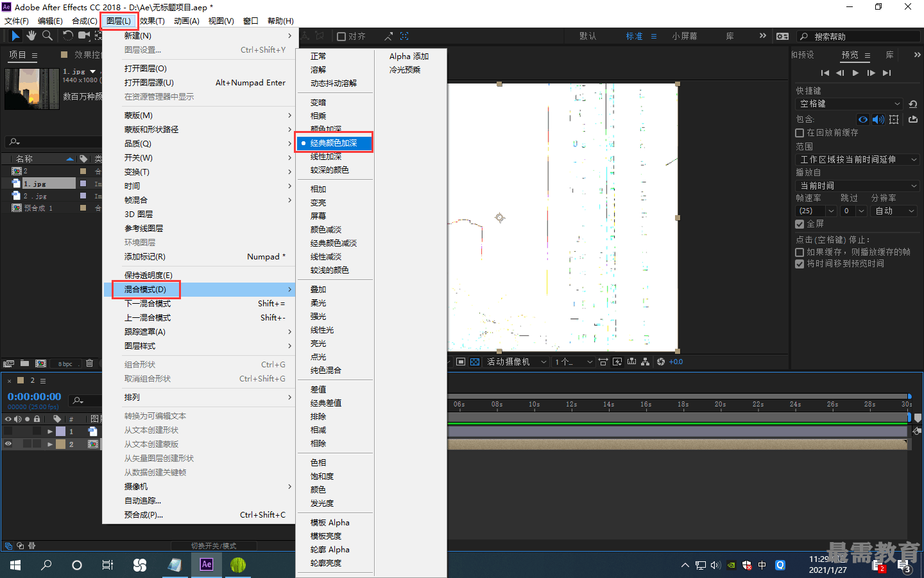Screen dimensions: 924x578
Task: Select the Selection arrow tool
Action: coord(16,36)
